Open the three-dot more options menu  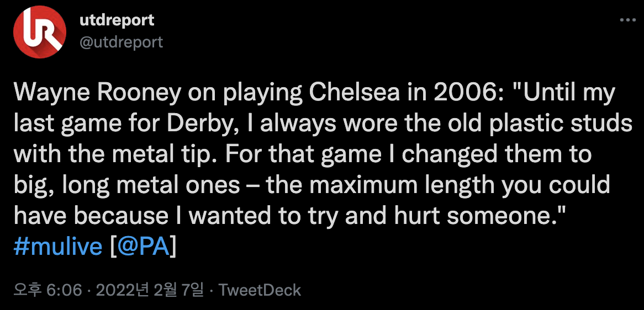pos(628,20)
